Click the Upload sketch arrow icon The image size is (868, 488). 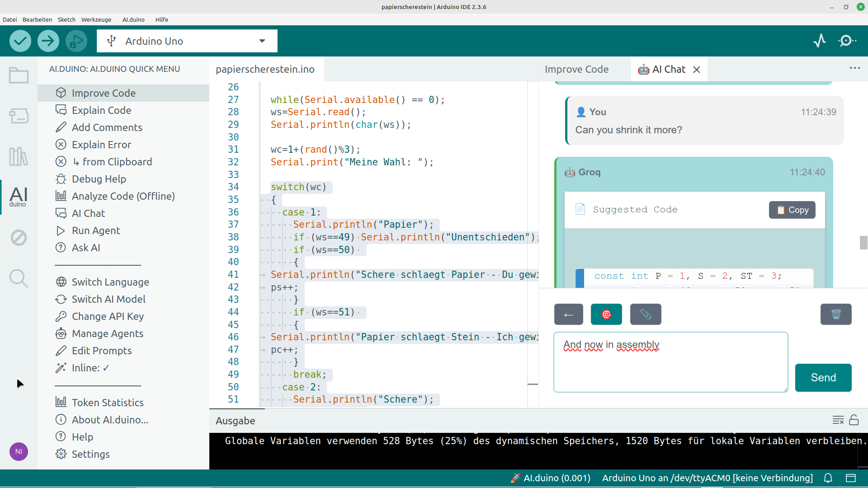tap(48, 41)
